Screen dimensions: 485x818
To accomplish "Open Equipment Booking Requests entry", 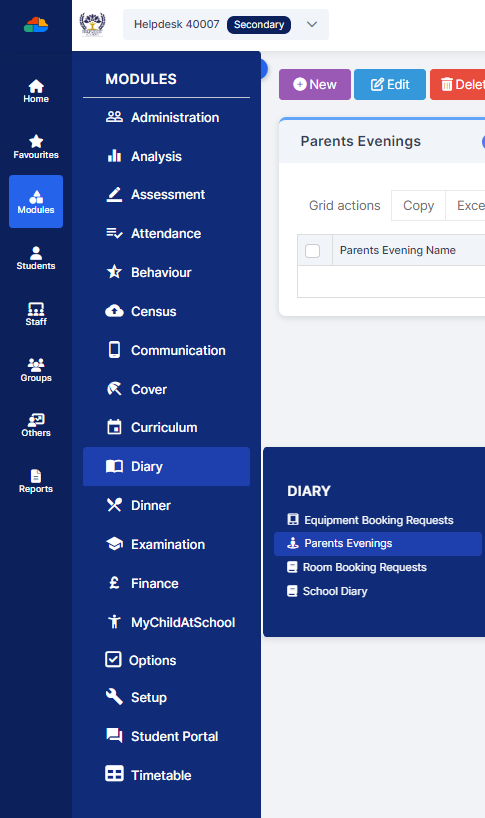I will click(x=370, y=520).
